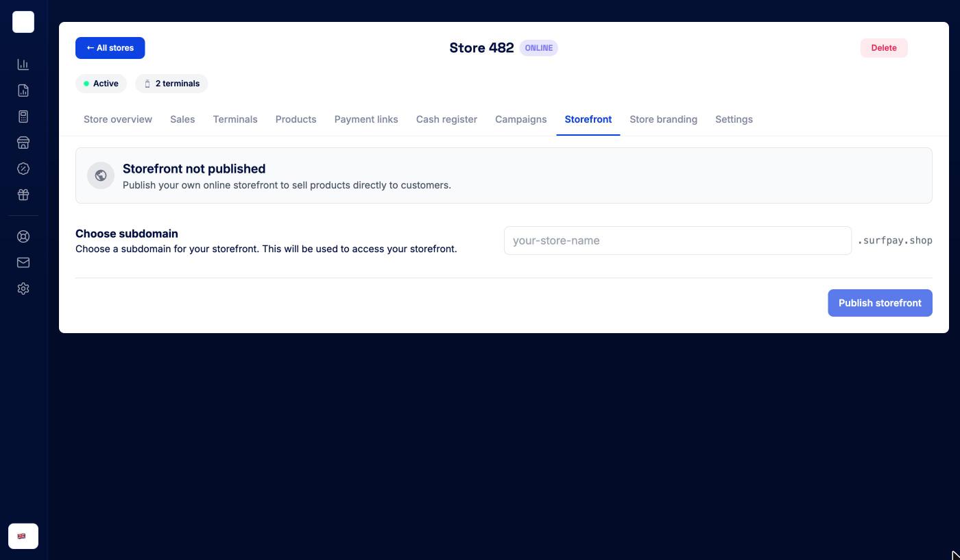This screenshot has width=960, height=560.
Task: Click the Store 482 title
Action: 481,48
